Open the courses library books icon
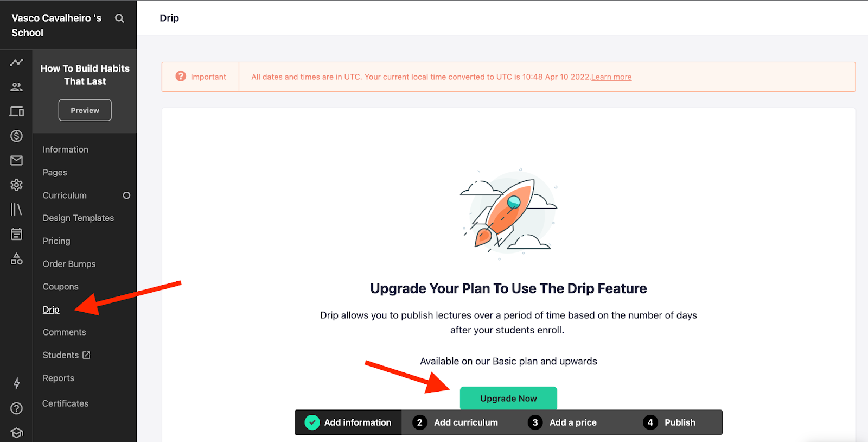 click(x=16, y=209)
